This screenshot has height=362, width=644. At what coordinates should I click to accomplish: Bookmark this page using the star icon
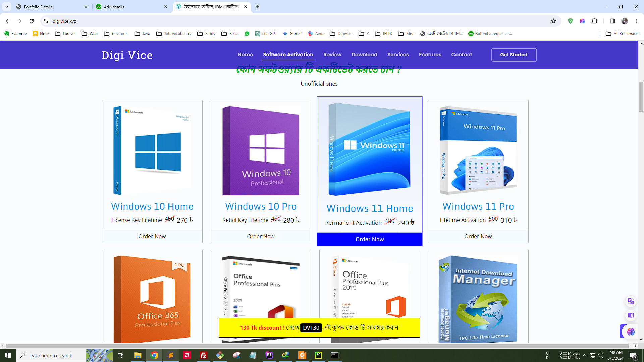tap(553, 21)
